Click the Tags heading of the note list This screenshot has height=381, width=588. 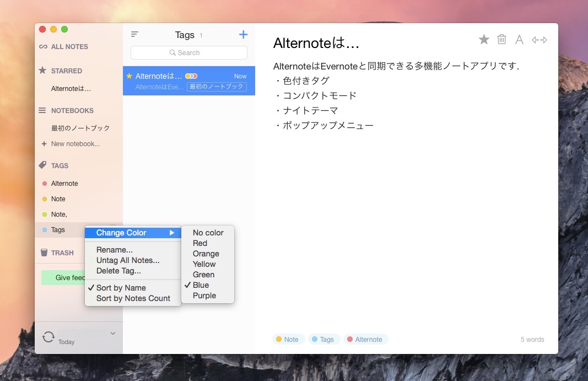coord(185,35)
